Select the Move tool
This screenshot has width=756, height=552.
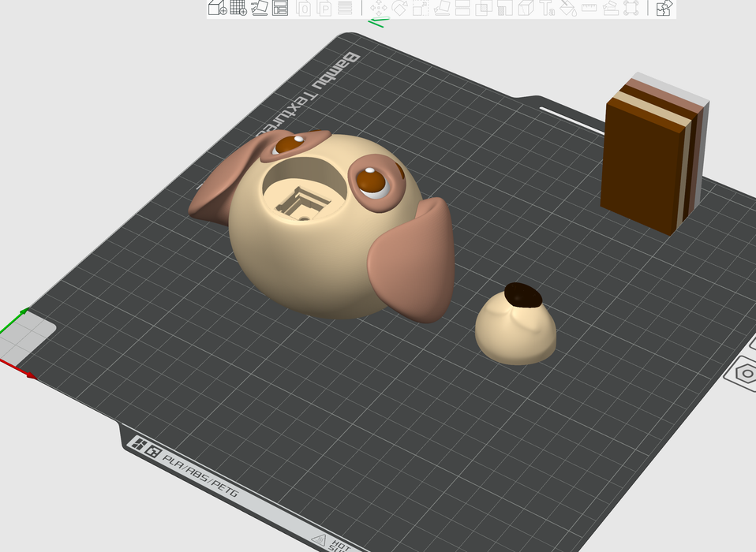point(378,9)
